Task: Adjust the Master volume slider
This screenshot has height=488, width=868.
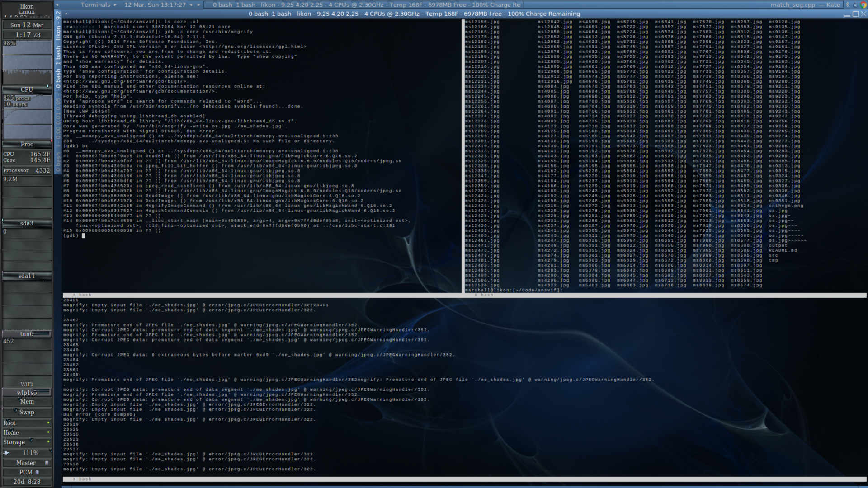Action: click(46, 463)
